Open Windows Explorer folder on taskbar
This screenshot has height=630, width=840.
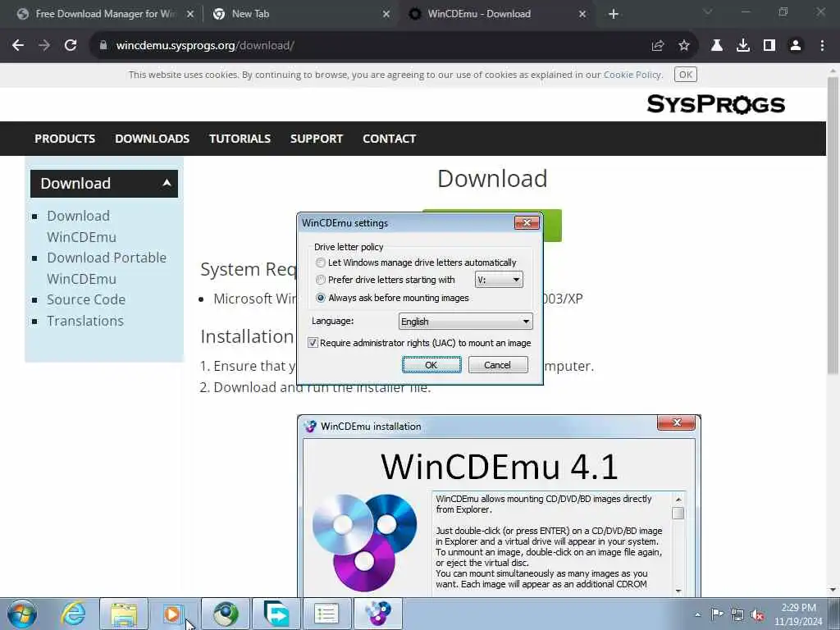[124, 614]
